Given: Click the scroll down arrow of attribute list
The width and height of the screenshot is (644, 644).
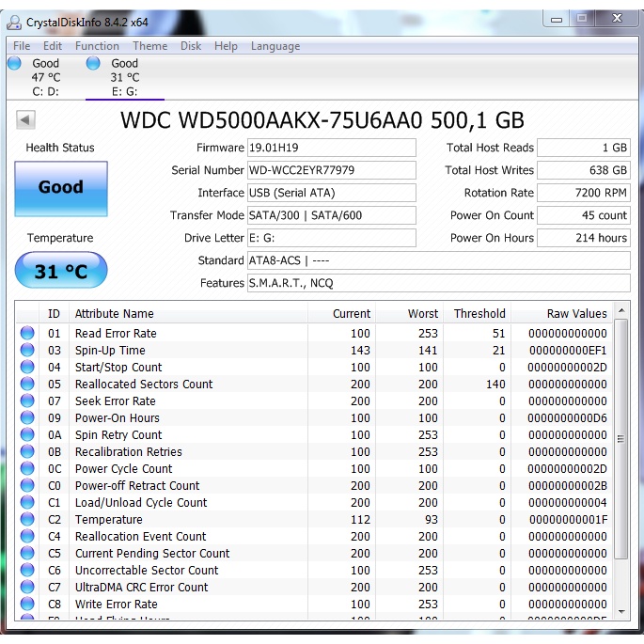Looking at the screenshot, I should 621,611.
